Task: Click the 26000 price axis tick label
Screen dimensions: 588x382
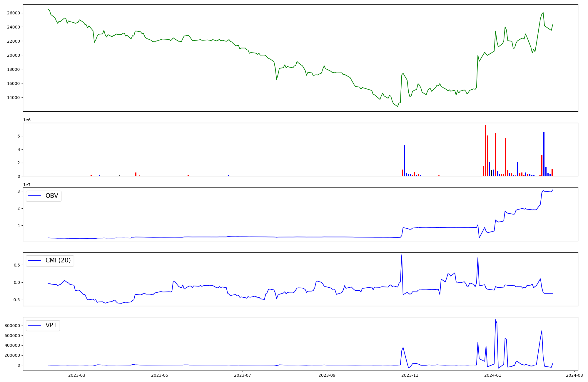Action: [14, 13]
